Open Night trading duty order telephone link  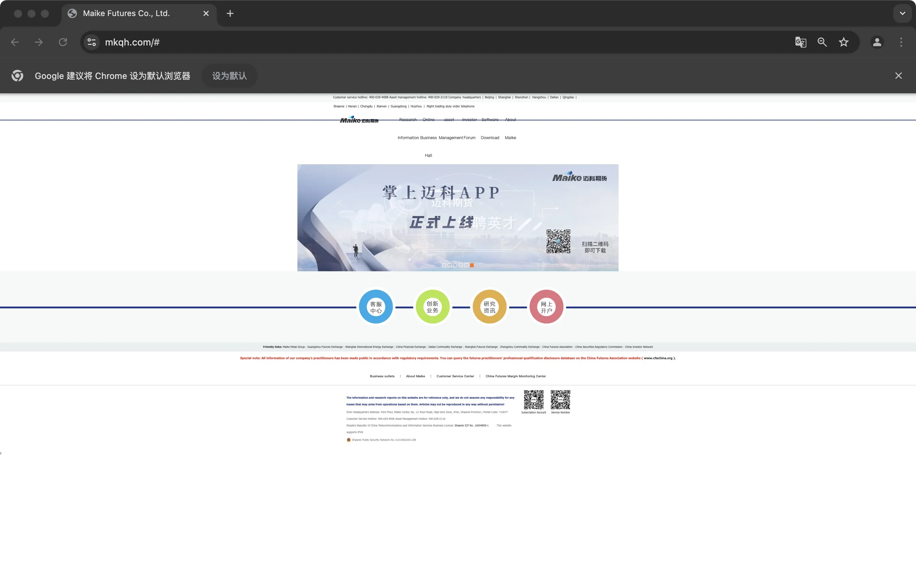(451, 106)
